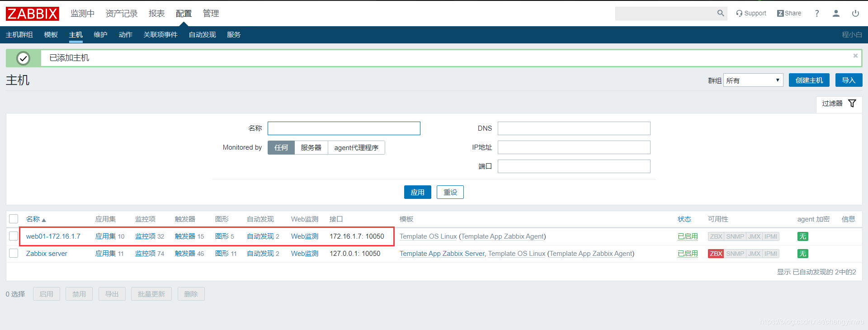
Task: Open the user profile icon
Action: tap(836, 13)
